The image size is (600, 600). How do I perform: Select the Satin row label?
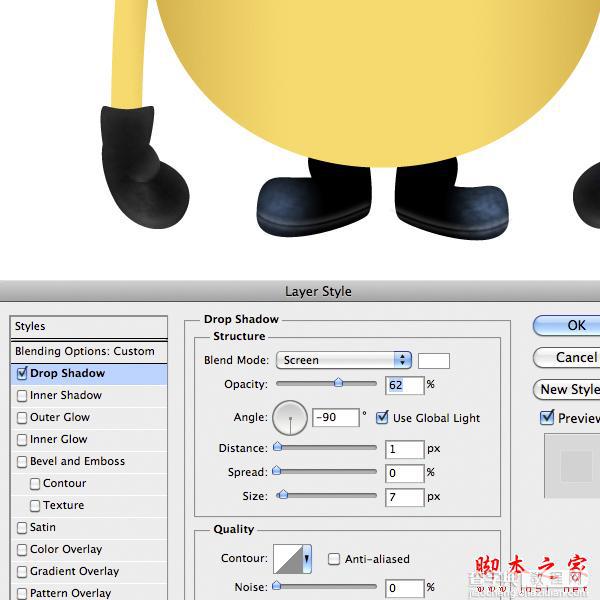pos(43,527)
